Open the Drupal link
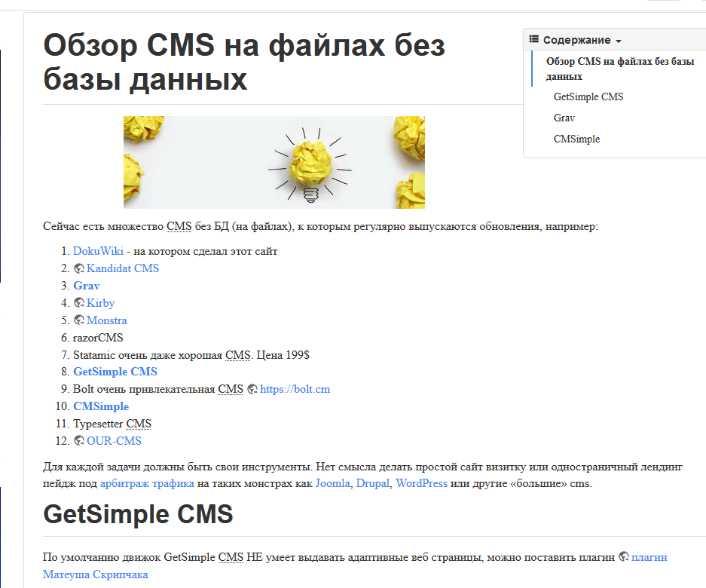The height and width of the screenshot is (588, 706). point(373,483)
